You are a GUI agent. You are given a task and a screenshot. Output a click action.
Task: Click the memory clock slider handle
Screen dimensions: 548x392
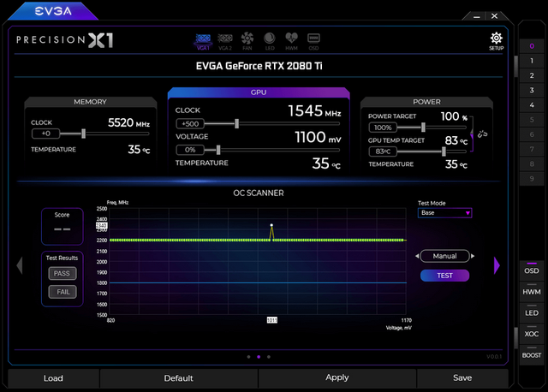pyautogui.click(x=84, y=134)
